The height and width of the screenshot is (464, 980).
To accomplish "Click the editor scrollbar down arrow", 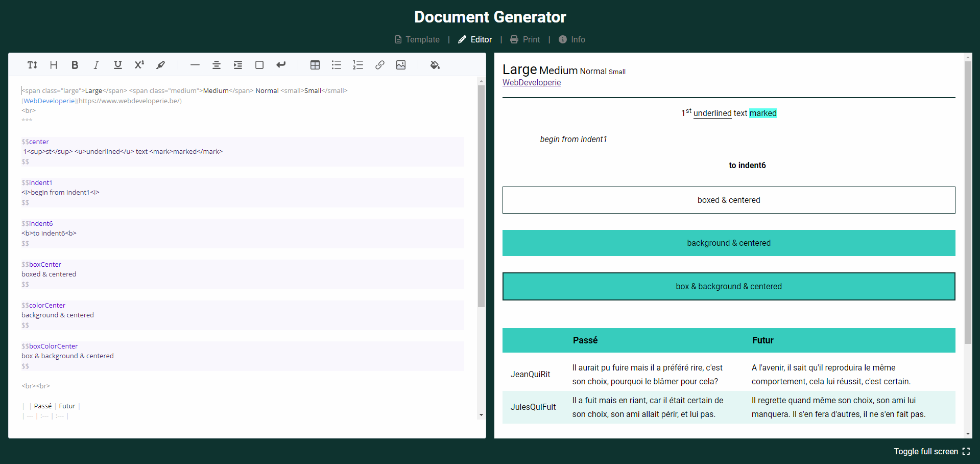I will 481,415.
